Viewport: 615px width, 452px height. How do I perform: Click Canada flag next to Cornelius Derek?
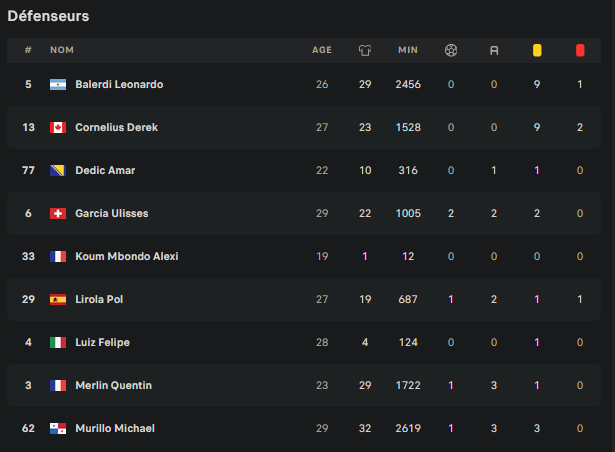(x=58, y=128)
